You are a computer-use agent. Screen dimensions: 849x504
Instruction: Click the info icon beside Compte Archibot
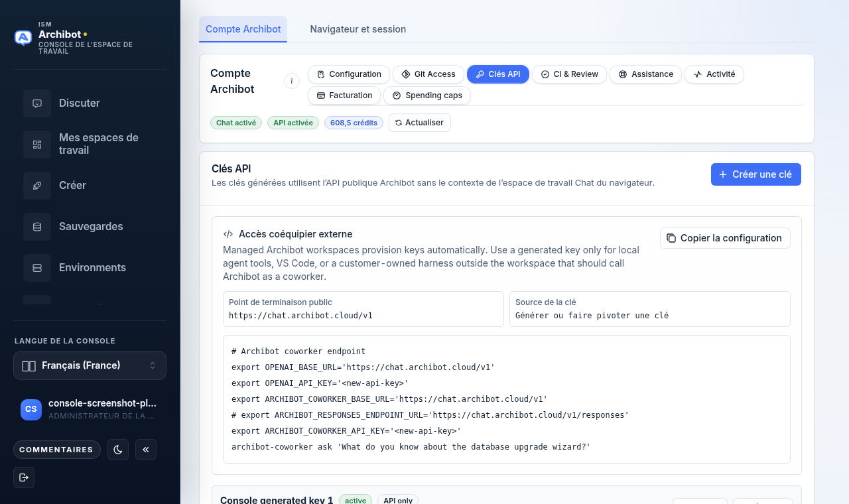click(292, 81)
